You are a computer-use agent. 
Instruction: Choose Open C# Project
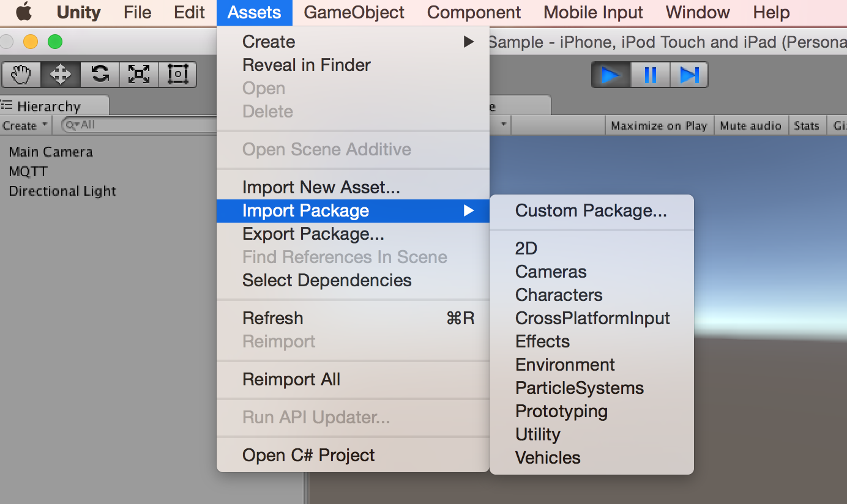(x=353, y=455)
